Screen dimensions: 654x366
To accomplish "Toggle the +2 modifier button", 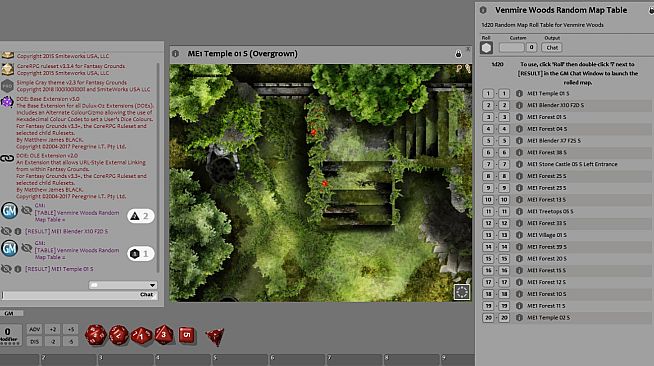I will [x=53, y=329].
